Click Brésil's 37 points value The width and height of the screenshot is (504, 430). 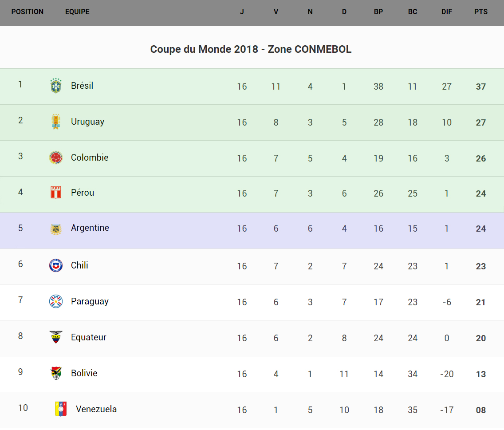[x=481, y=87]
